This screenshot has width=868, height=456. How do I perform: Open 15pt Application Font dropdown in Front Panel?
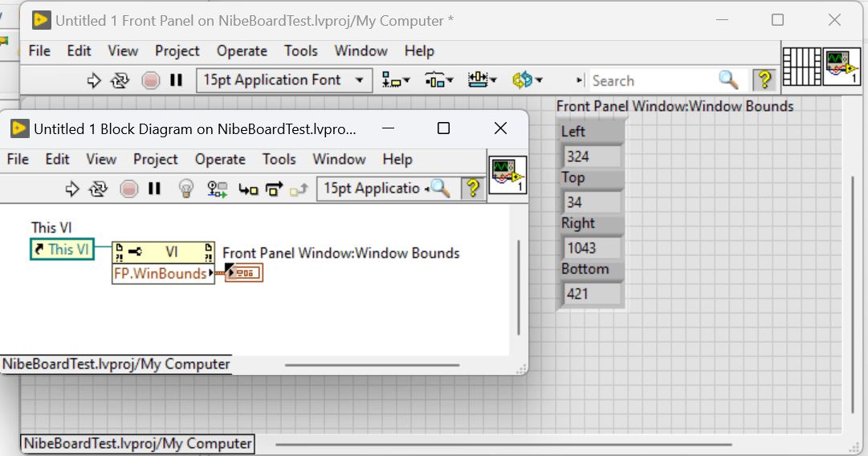coord(283,80)
